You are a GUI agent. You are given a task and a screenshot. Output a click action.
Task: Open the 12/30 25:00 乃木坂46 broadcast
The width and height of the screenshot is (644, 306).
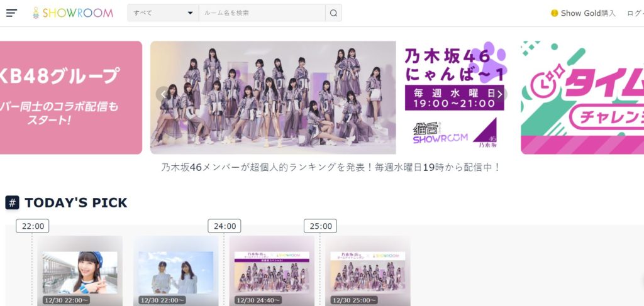coord(368,271)
